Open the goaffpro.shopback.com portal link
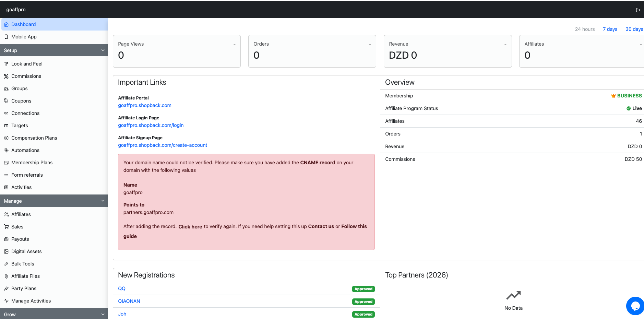 (145, 105)
